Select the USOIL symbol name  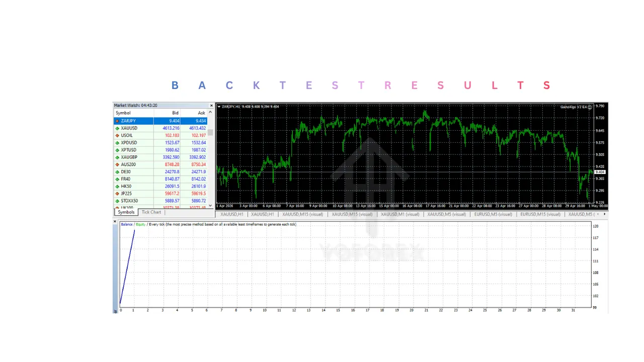click(127, 136)
